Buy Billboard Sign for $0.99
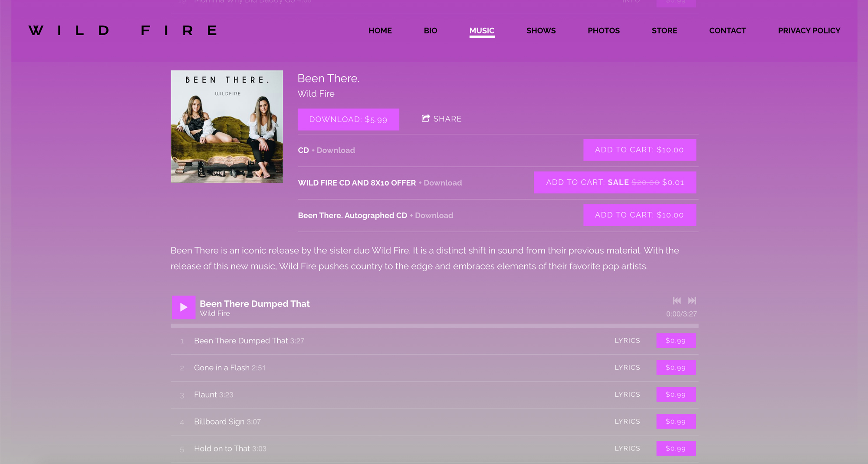 676,421
